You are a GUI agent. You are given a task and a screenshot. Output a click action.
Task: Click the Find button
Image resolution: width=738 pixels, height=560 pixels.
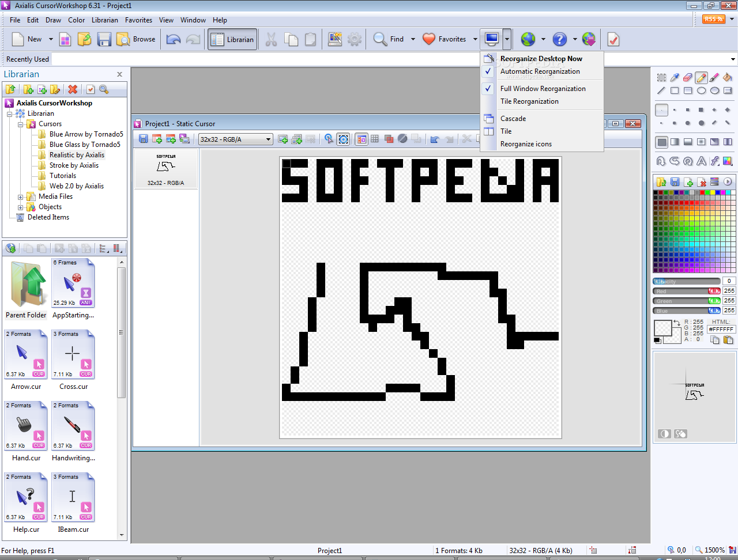click(x=389, y=39)
